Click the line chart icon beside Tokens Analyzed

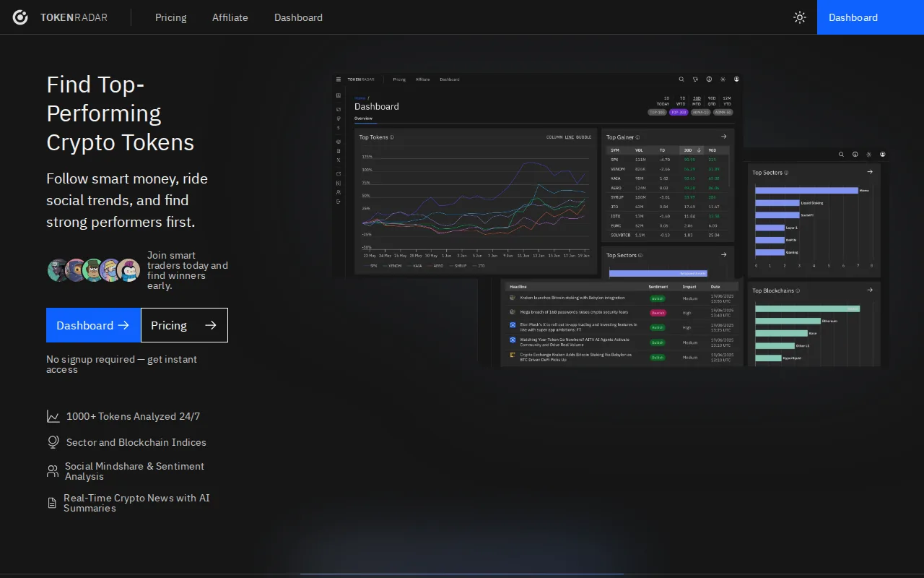tap(53, 416)
